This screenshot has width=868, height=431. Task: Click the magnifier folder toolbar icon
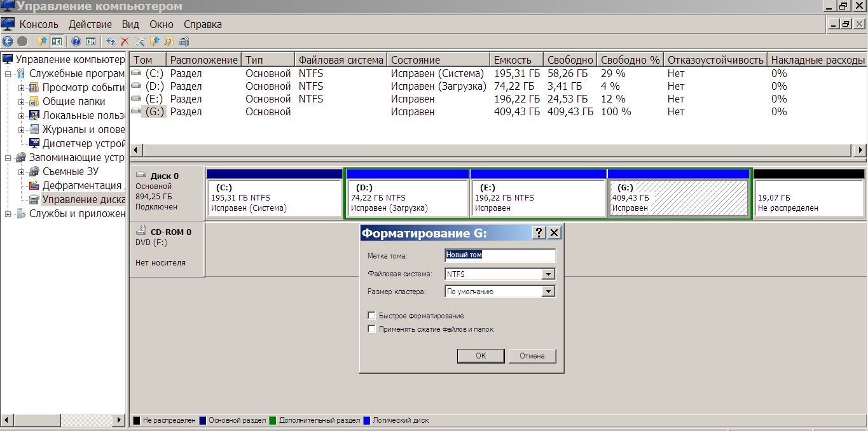click(x=169, y=41)
